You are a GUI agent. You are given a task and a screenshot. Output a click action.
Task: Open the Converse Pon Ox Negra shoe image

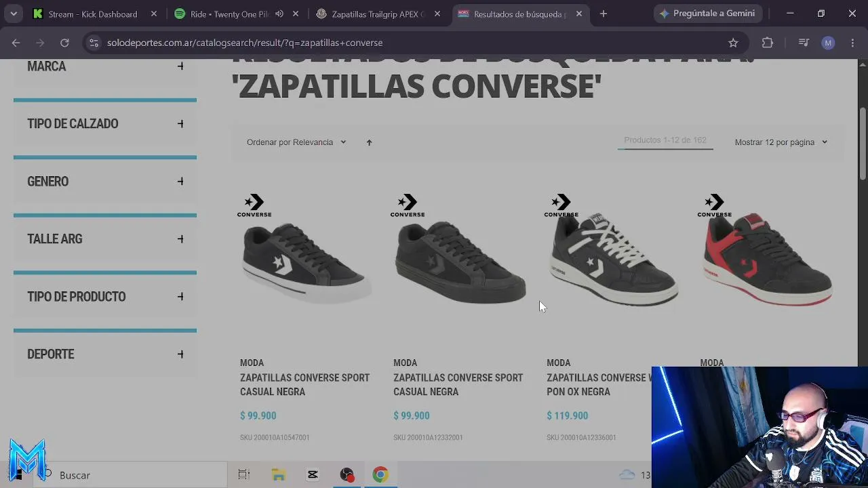pyautogui.click(x=614, y=260)
